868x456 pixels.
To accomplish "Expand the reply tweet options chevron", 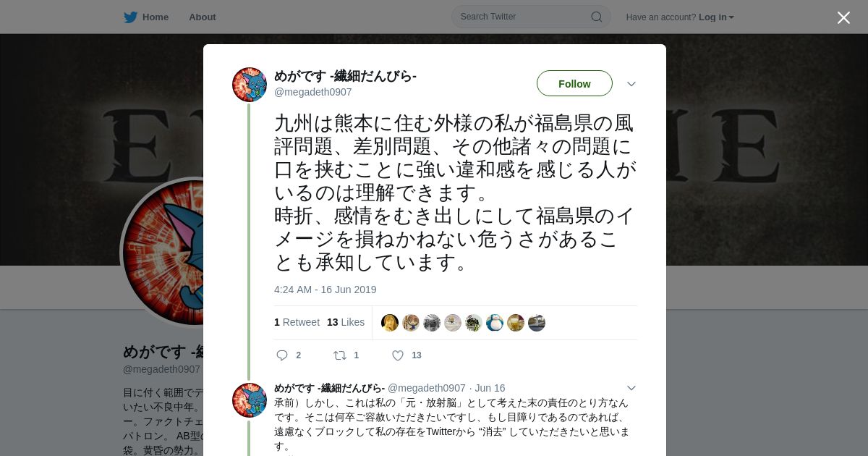I will click(x=631, y=388).
